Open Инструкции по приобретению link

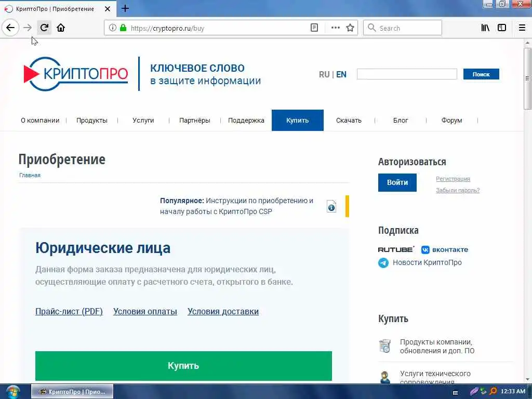tap(237, 206)
